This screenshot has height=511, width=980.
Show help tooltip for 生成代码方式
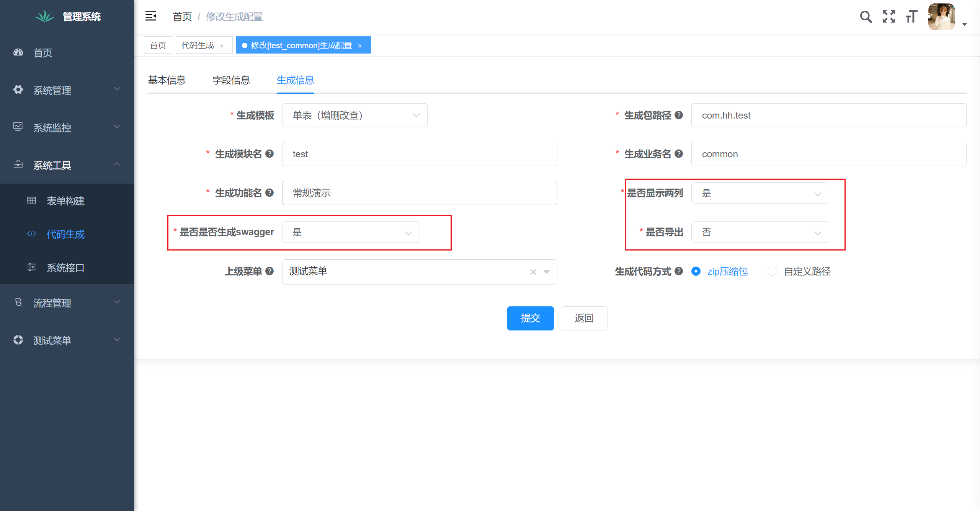click(679, 271)
